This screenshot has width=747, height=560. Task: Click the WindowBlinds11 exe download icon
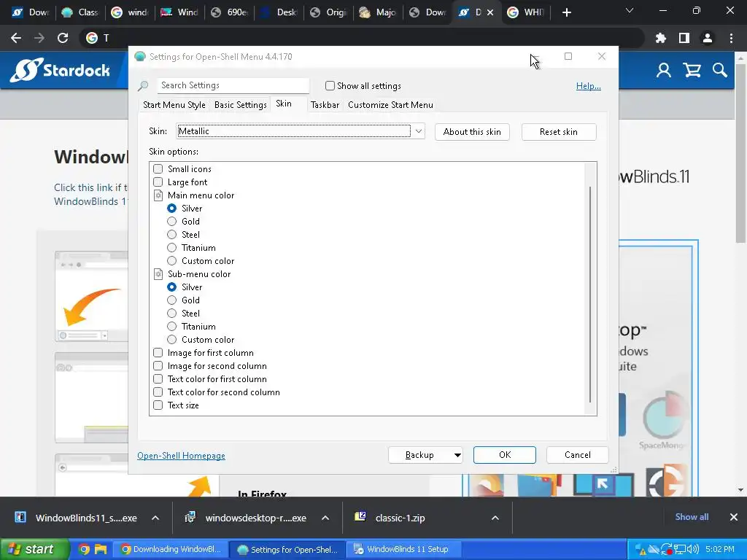click(20, 517)
